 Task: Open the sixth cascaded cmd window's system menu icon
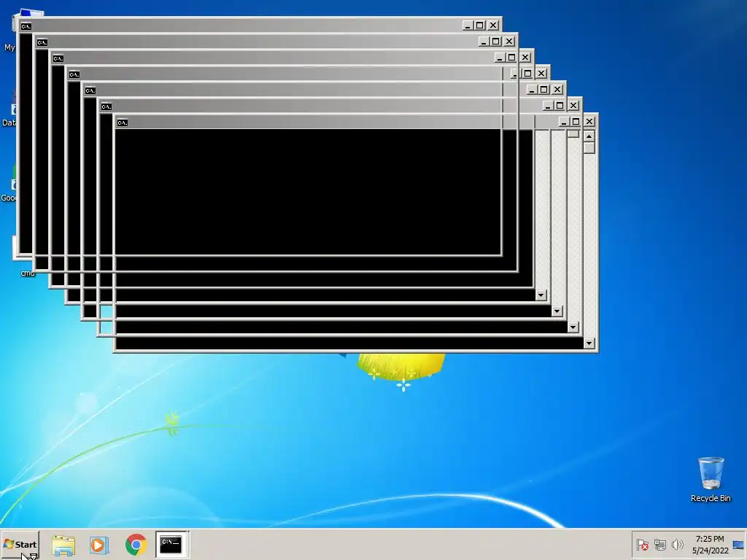tap(107, 106)
